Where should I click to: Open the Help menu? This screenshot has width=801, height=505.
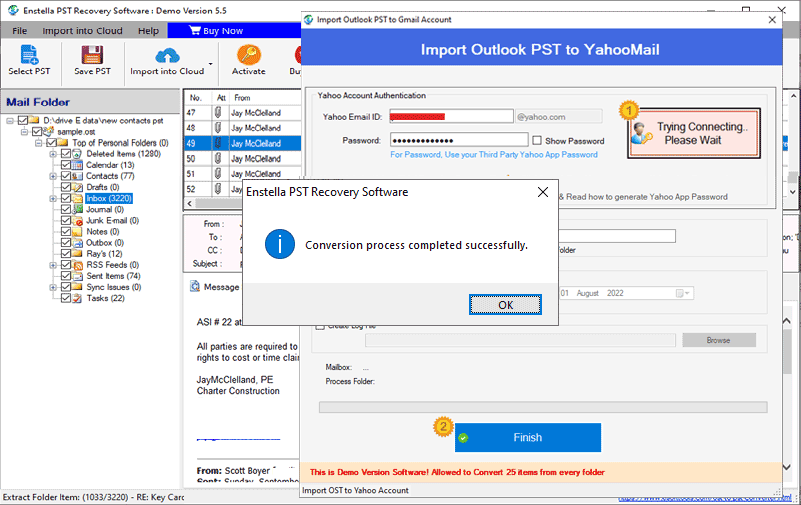pyautogui.click(x=148, y=31)
